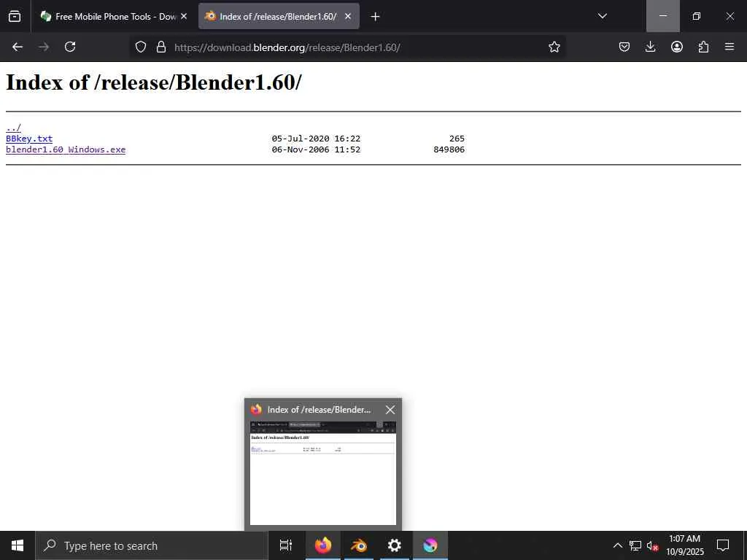747x560 pixels.
Task: Close the taskbar preview of Firefox window
Action: click(390, 410)
